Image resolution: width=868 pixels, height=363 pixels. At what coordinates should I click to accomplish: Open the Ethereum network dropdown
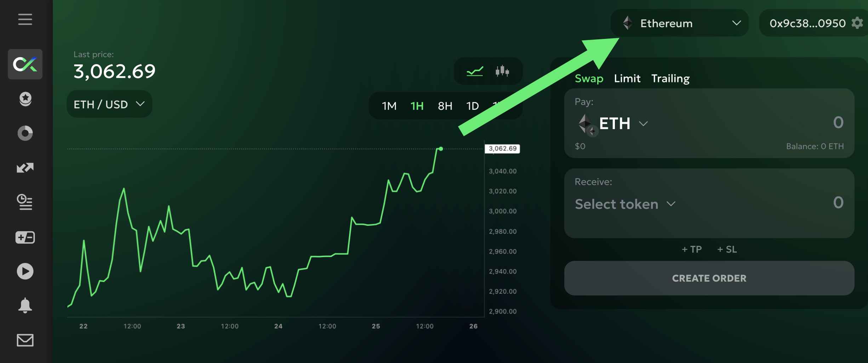coord(679,23)
